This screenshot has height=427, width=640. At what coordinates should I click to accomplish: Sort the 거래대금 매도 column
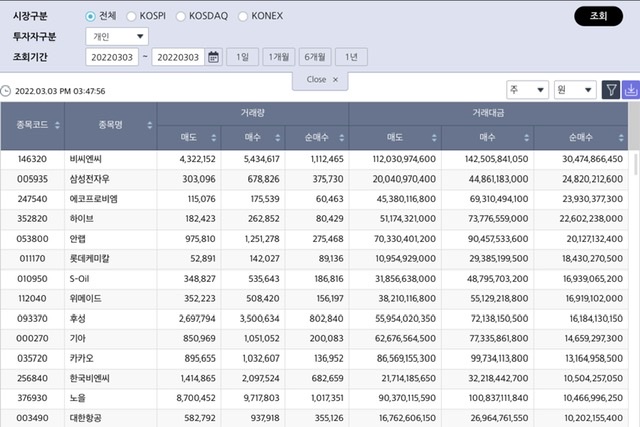coord(434,137)
